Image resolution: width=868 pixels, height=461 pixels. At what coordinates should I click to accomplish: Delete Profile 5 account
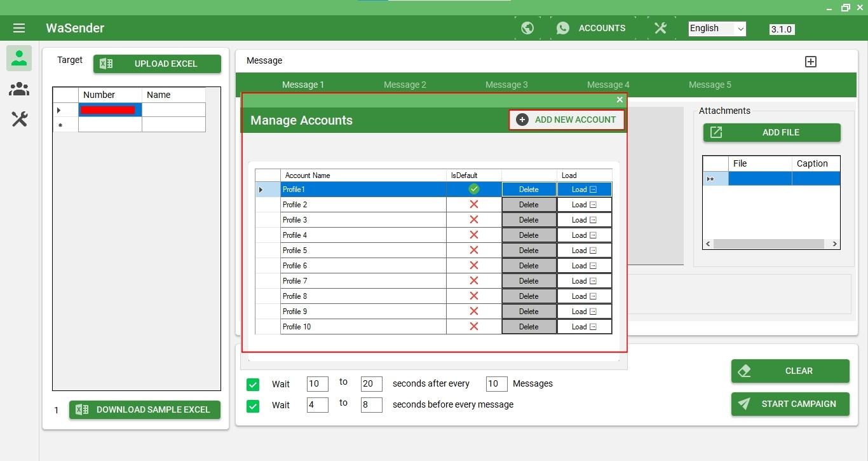(x=529, y=251)
